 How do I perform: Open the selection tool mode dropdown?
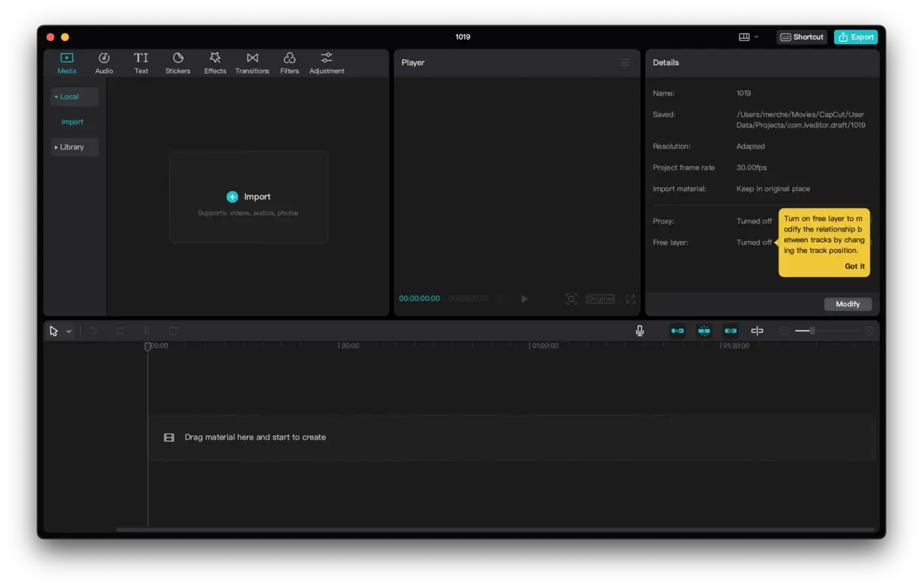point(69,331)
